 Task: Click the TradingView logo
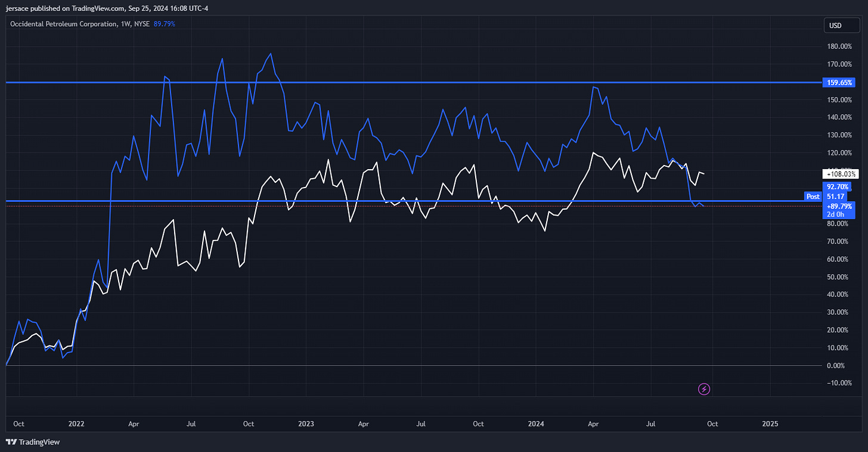coord(33,442)
